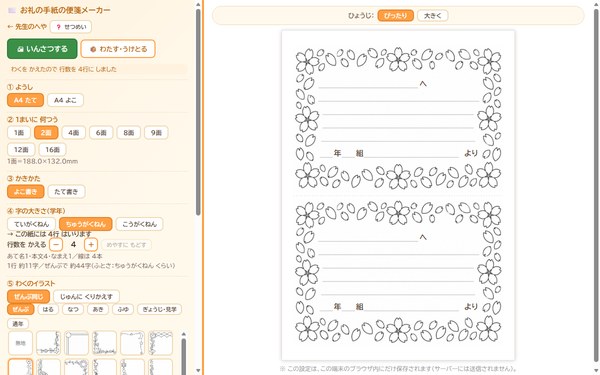Image resolution: width=600 pixels, height=375 pixels.
Task: Choose 8面 per sheet
Action: coord(129,133)
